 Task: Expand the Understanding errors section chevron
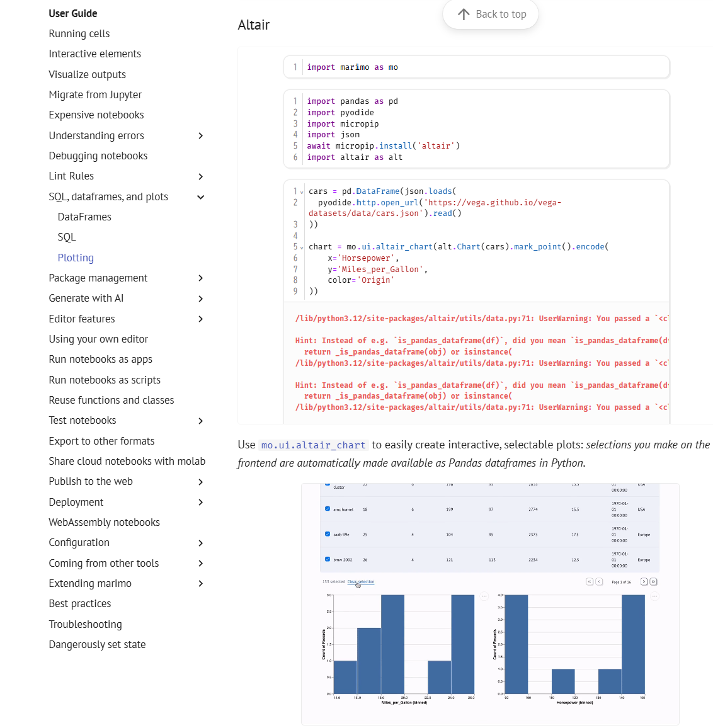201,135
